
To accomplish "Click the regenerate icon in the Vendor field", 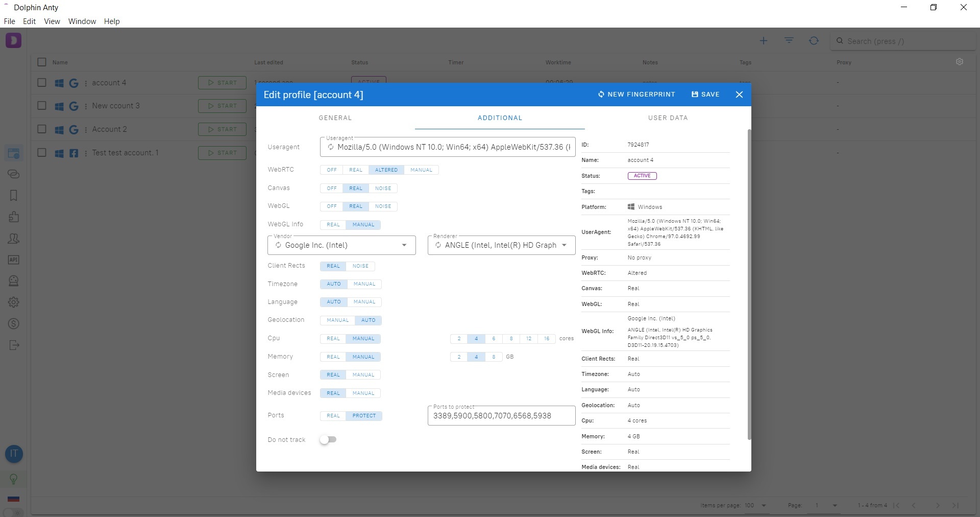I will (278, 245).
